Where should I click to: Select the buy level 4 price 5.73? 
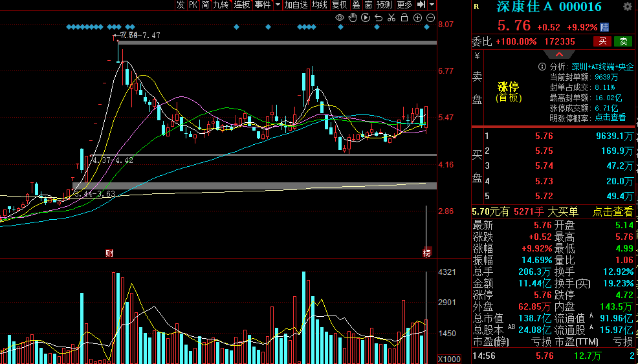(x=544, y=181)
